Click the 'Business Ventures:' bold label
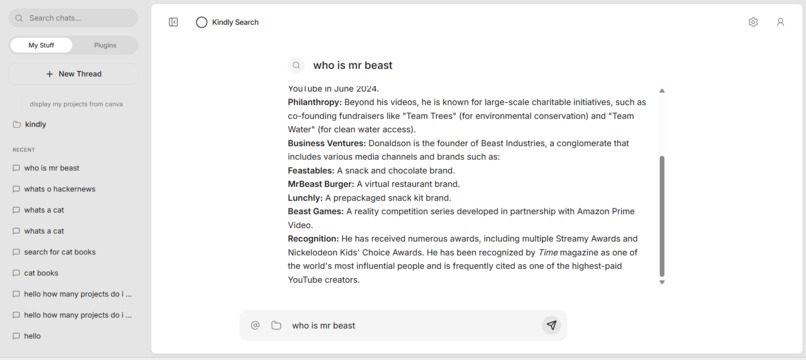The image size is (806, 360). (327, 143)
